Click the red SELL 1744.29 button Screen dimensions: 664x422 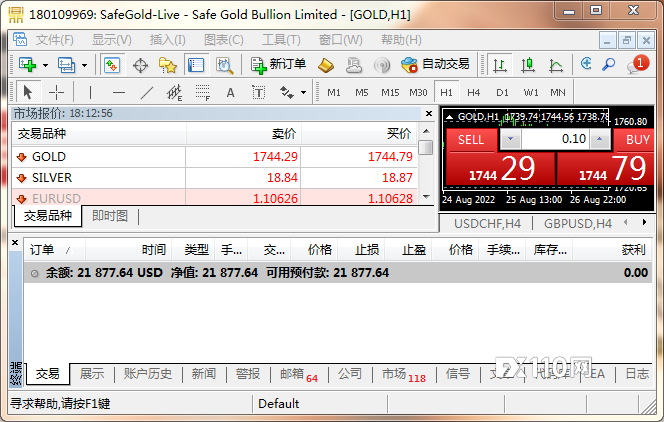tap(501, 168)
